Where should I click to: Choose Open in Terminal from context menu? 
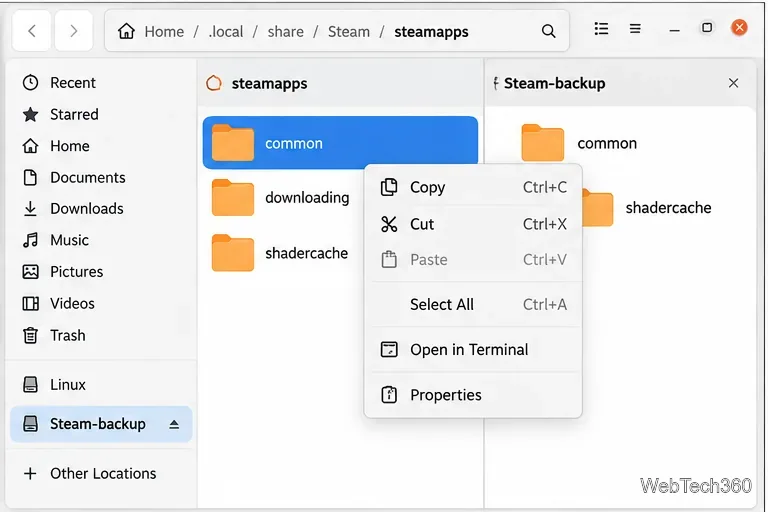point(473,350)
